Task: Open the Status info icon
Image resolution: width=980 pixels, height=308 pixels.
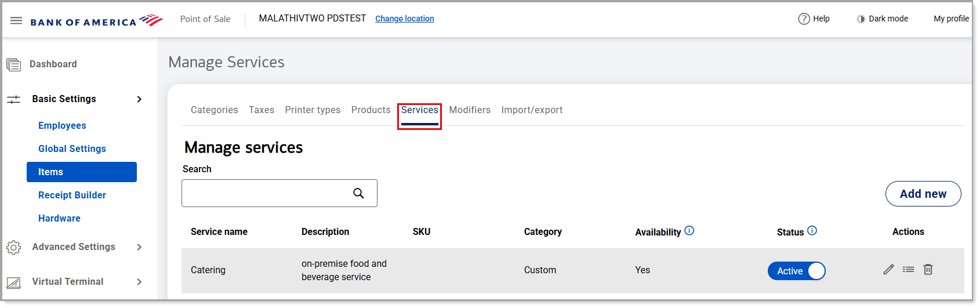Action: (x=812, y=230)
